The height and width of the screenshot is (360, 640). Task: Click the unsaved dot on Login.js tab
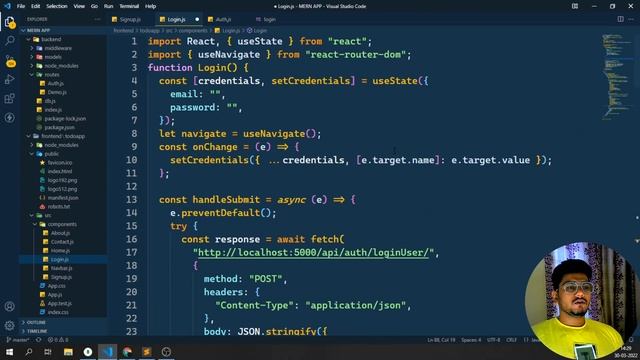pyautogui.click(x=197, y=19)
